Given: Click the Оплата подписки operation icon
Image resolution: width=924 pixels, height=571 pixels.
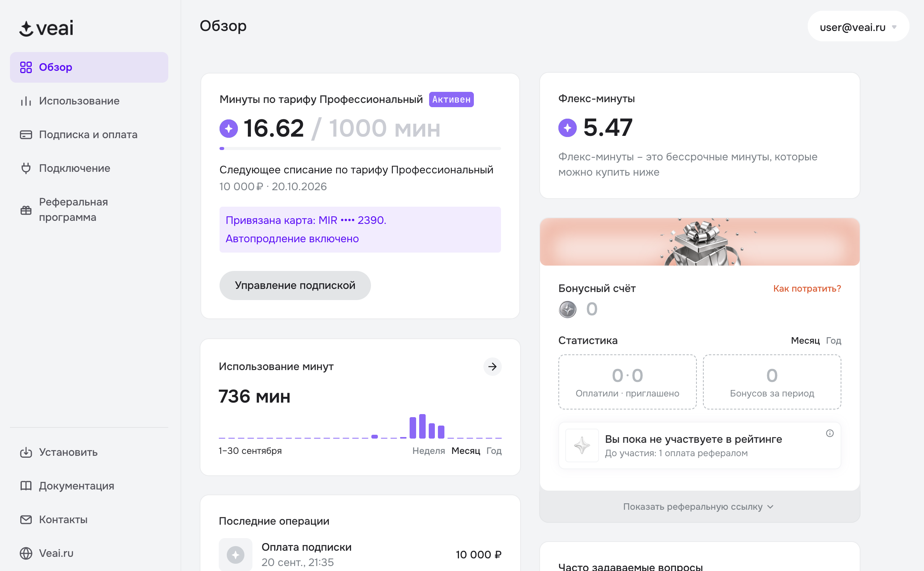Looking at the screenshot, I should click(x=236, y=555).
